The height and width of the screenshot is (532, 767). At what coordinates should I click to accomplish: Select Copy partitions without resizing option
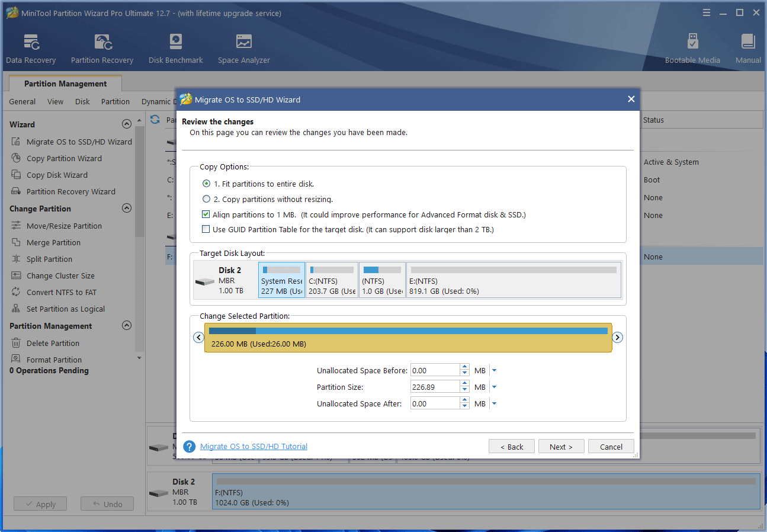coord(207,199)
